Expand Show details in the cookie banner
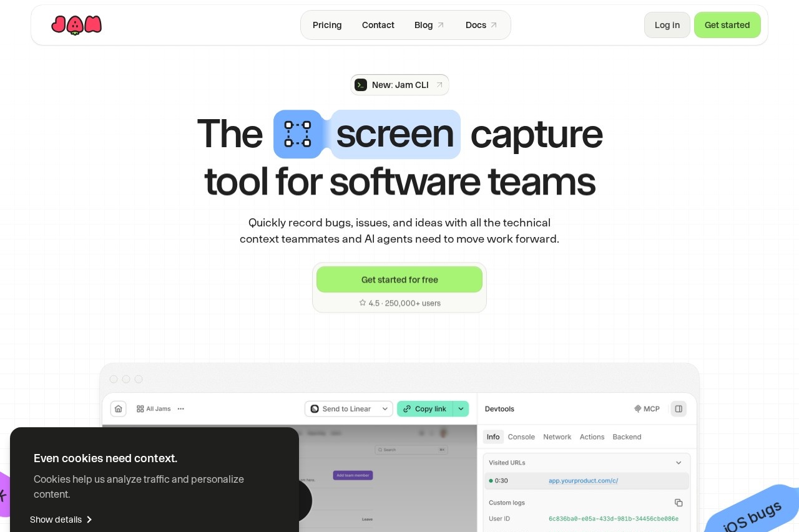This screenshot has width=799, height=532. point(61,520)
